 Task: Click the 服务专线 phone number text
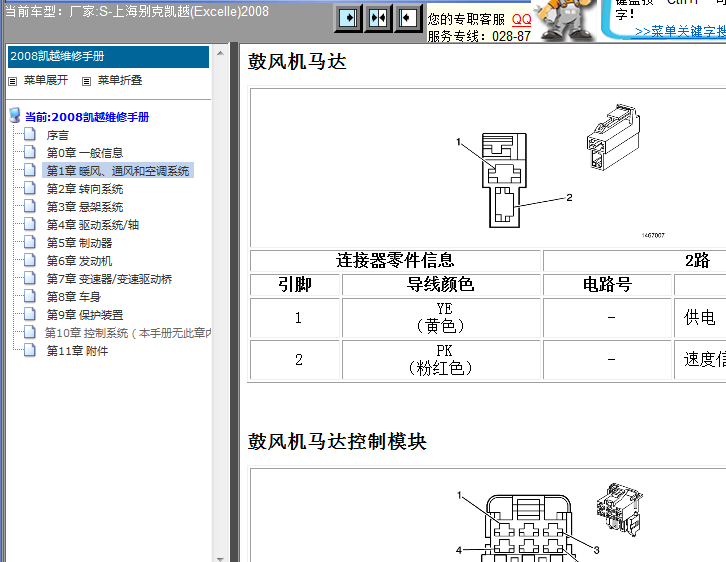[x=479, y=36]
